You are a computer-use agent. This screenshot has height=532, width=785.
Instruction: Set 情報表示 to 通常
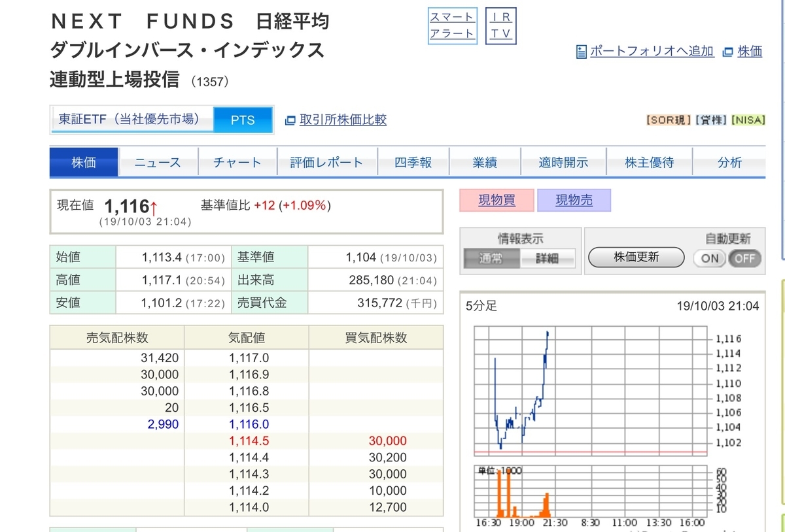pos(491,258)
